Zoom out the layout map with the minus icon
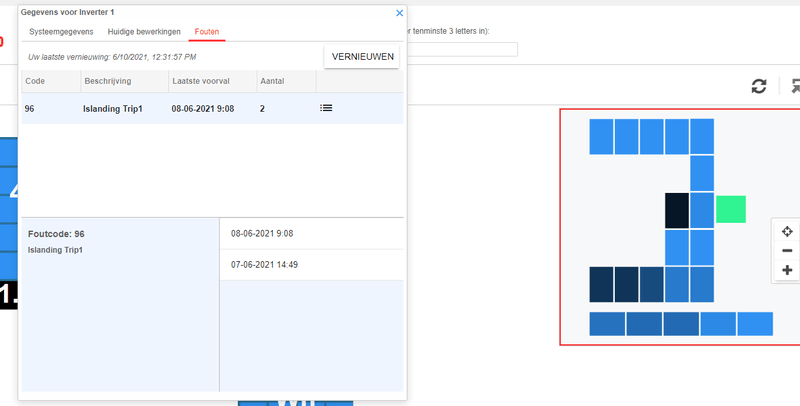Viewport: 800px width, 406px height. pyautogui.click(x=787, y=250)
